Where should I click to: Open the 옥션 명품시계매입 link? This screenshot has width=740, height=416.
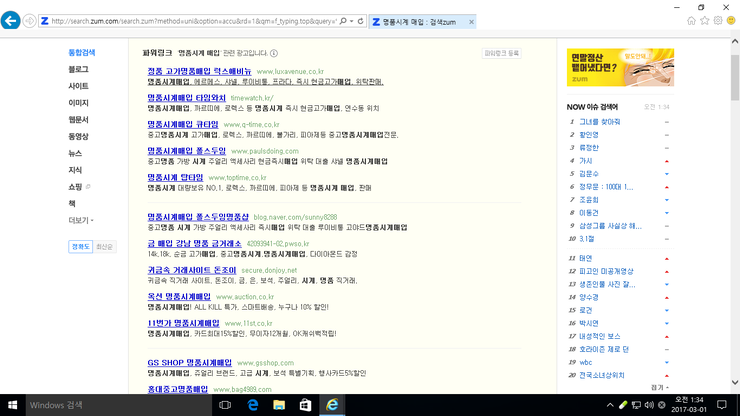coord(179,297)
